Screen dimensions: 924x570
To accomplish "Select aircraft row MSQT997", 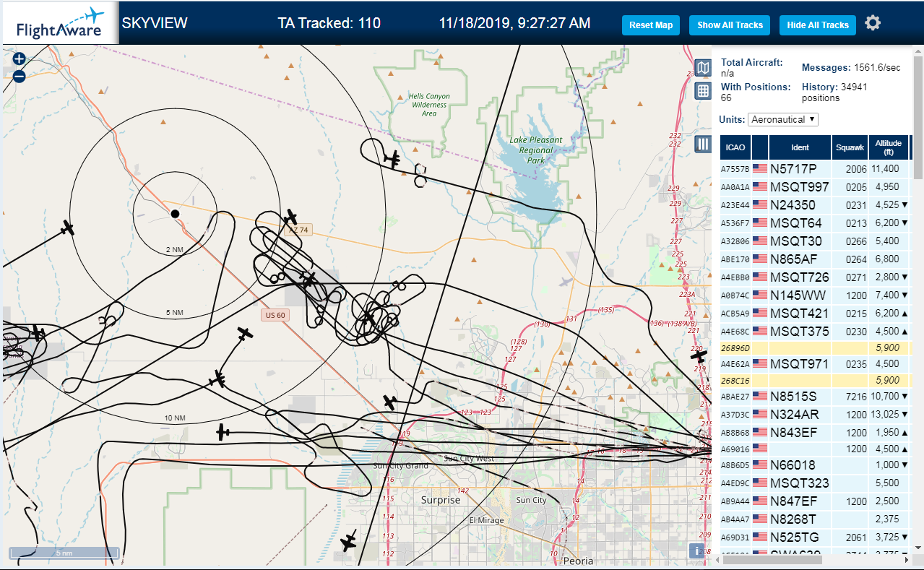I will tap(816, 187).
